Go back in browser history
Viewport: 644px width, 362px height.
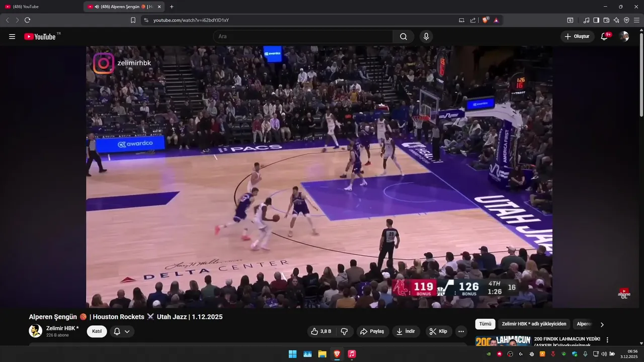(7, 20)
